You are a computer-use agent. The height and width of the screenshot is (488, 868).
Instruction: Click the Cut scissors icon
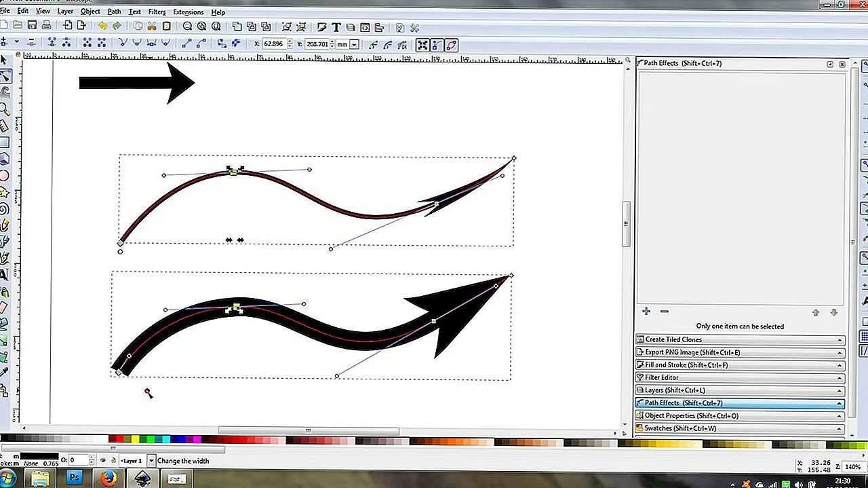click(x=152, y=26)
